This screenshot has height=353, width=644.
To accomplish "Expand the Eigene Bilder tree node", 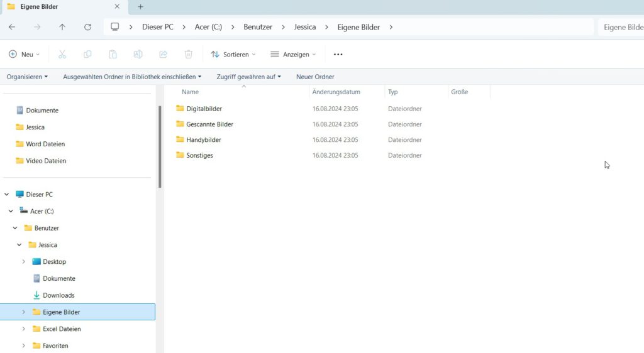I will 23,312.
